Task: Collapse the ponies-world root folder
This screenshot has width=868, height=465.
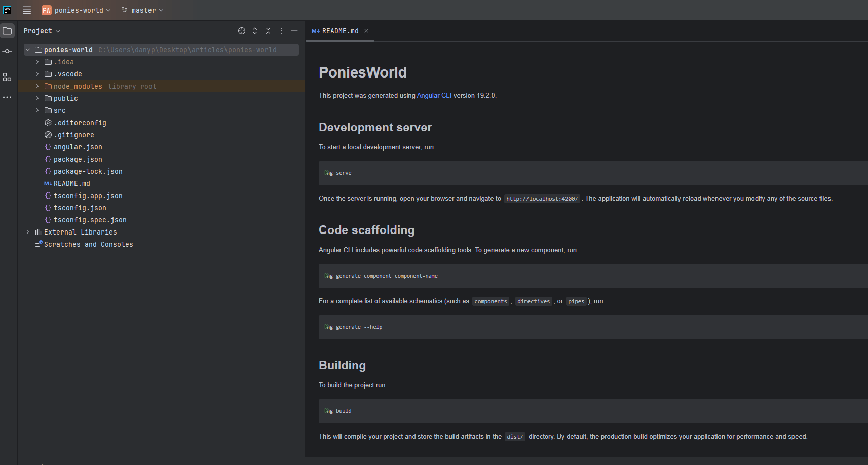Action: click(x=28, y=50)
